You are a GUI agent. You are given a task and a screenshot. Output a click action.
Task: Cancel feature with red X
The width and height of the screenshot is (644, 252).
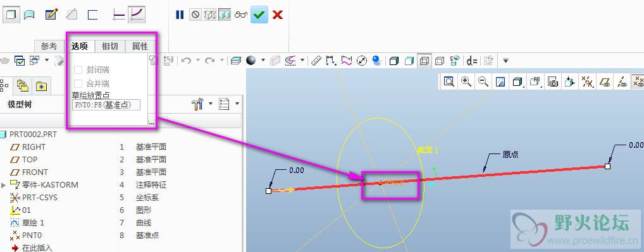click(x=278, y=15)
